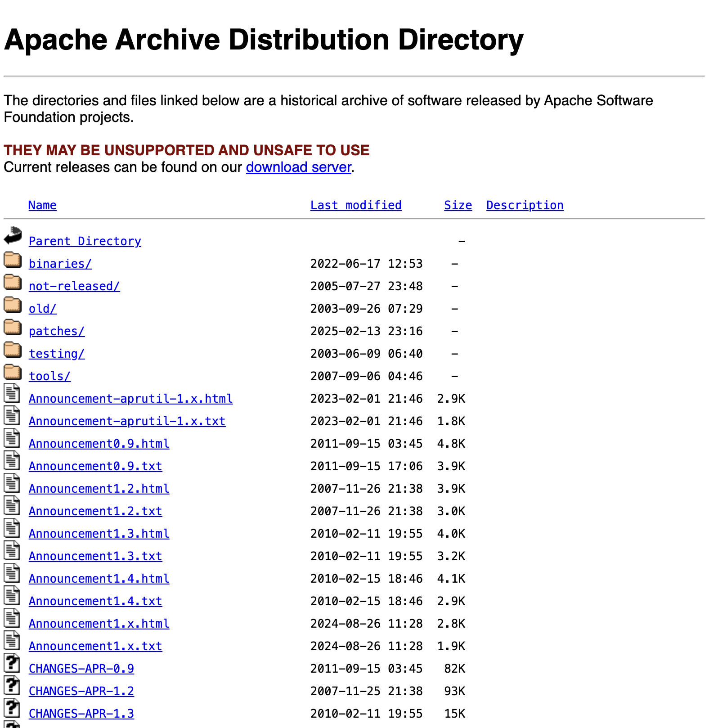Sort the listing by Name column
The image size is (709, 728).
(x=42, y=205)
